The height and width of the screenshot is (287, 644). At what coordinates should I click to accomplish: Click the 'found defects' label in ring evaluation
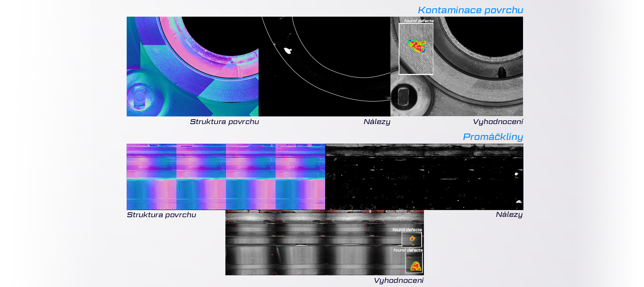419,21
